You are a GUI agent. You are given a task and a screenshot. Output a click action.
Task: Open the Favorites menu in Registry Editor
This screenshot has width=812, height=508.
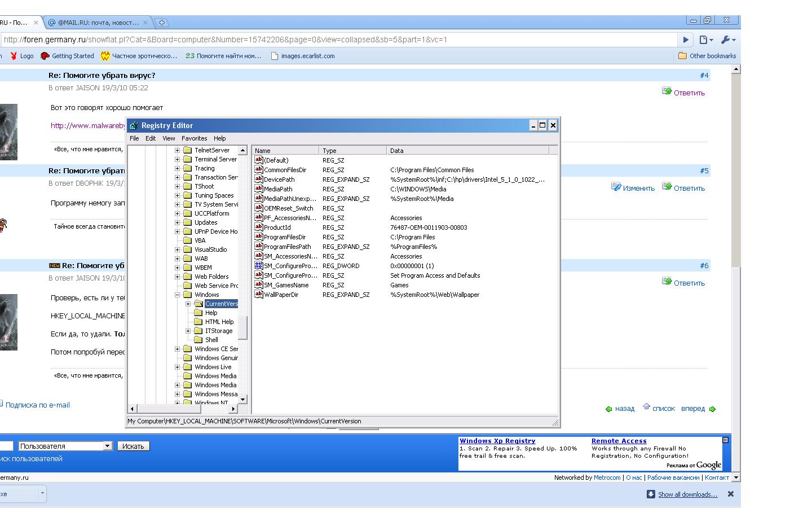(194, 138)
